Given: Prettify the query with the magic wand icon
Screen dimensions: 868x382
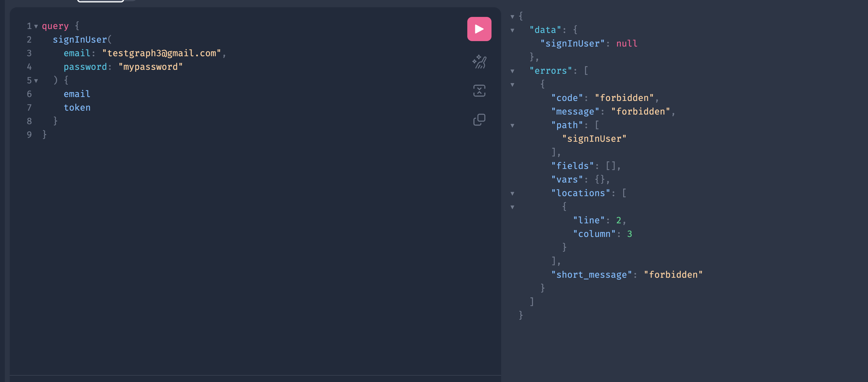Looking at the screenshot, I should click(479, 62).
